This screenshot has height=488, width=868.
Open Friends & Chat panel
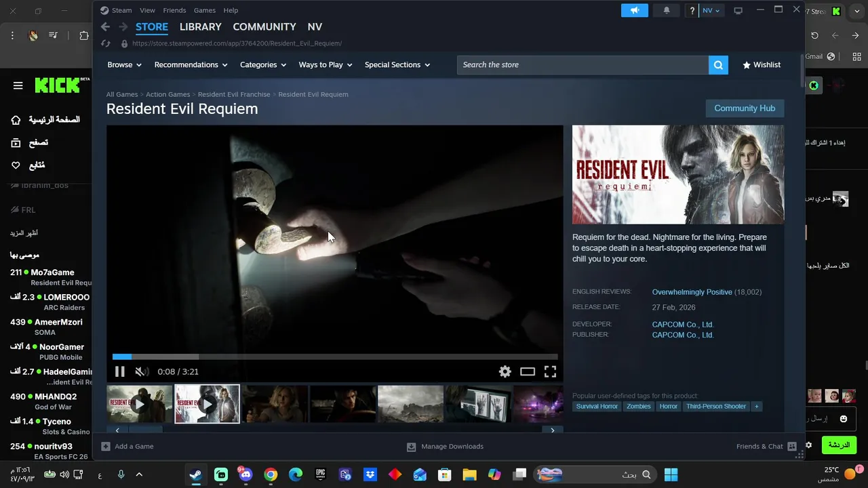coord(766,447)
